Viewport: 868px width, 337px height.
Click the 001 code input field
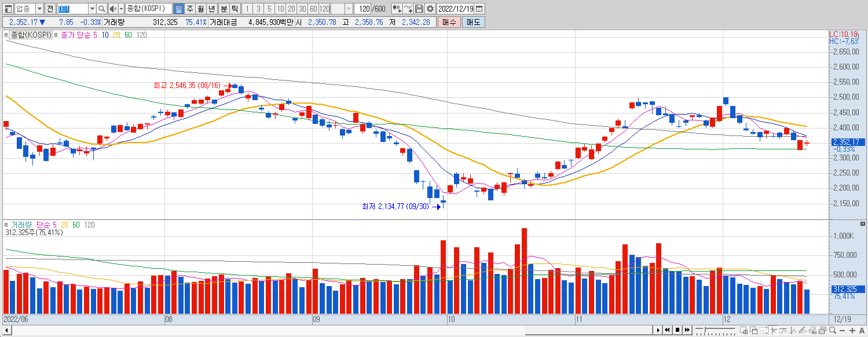coord(73,9)
